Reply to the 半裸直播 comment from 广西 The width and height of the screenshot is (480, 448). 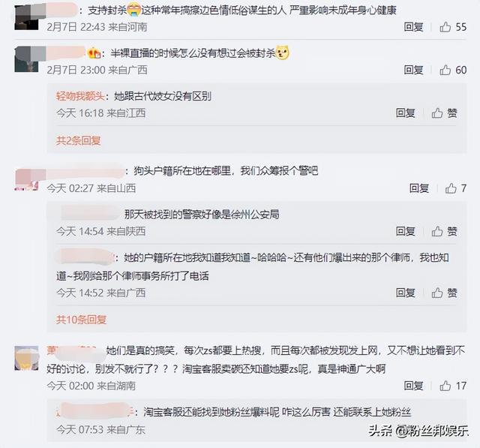[x=413, y=70]
